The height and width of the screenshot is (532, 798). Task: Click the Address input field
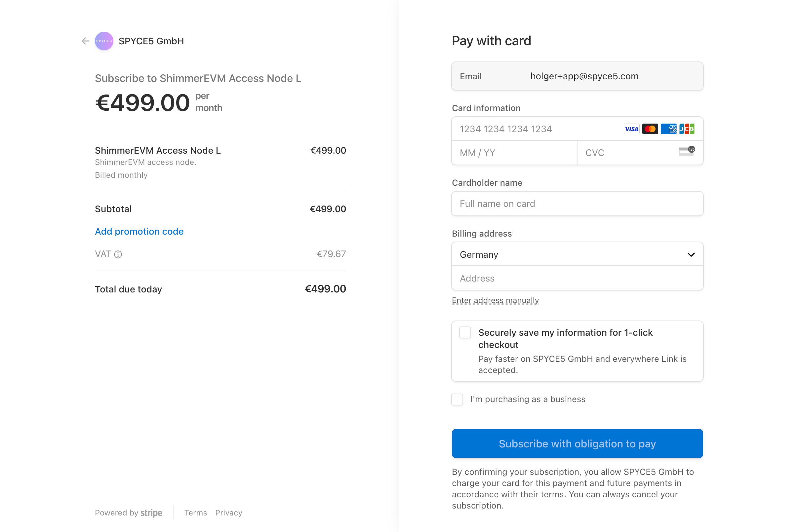pos(577,278)
